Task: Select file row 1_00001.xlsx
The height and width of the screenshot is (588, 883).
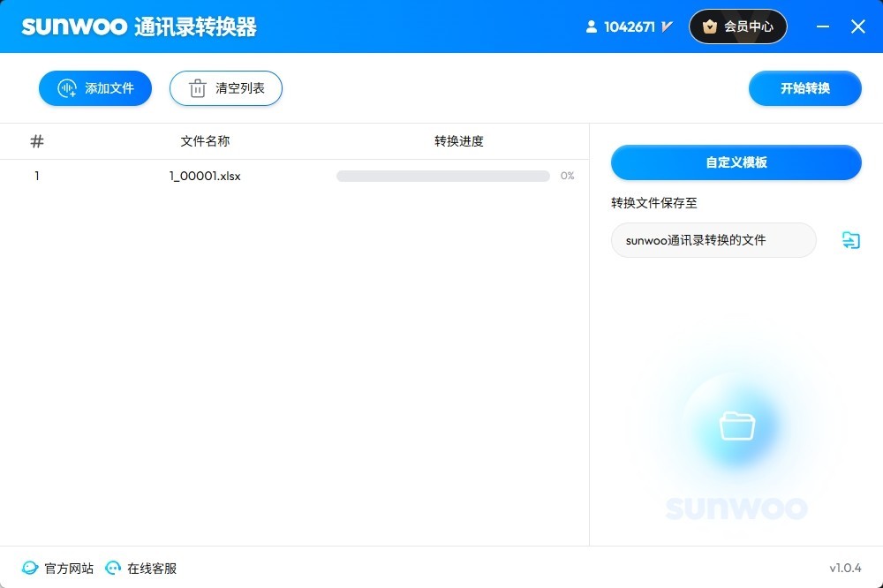Action: 295,177
